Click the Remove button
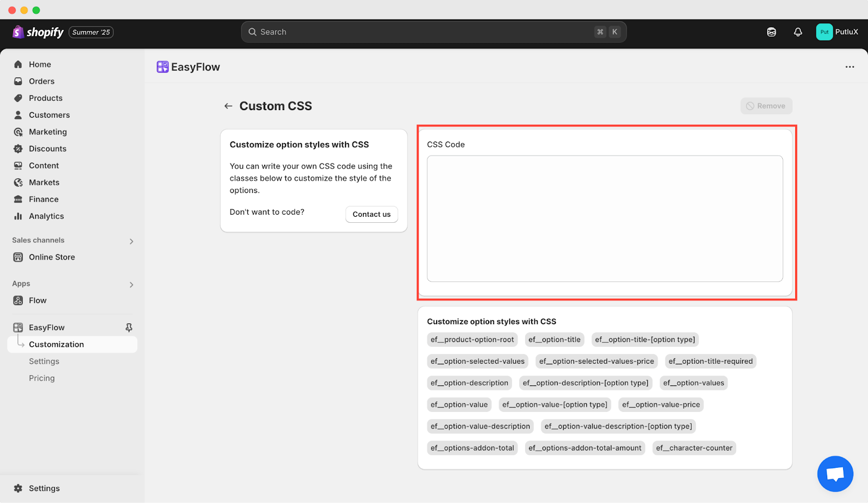Image resolution: width=868 pixels, height=503 pixels. 766,106
